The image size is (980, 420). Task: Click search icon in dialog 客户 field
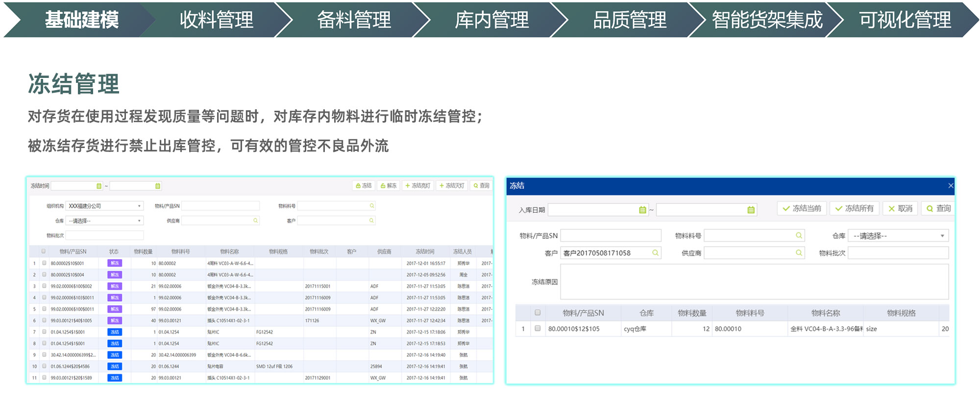click(x=655, y=253)
